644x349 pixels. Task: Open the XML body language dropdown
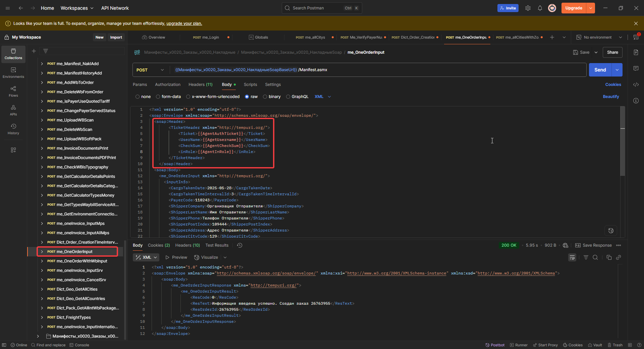click(323, 97)
